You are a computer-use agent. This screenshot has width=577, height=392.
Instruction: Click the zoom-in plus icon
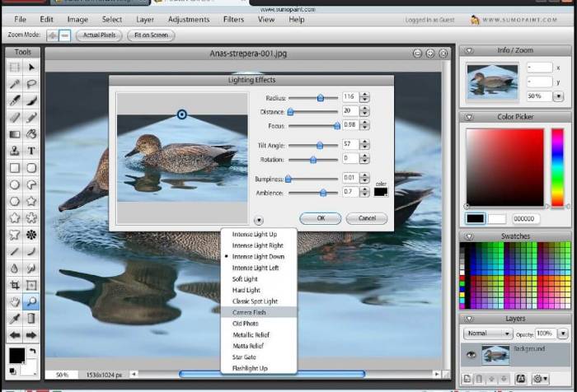click(53, 35)
